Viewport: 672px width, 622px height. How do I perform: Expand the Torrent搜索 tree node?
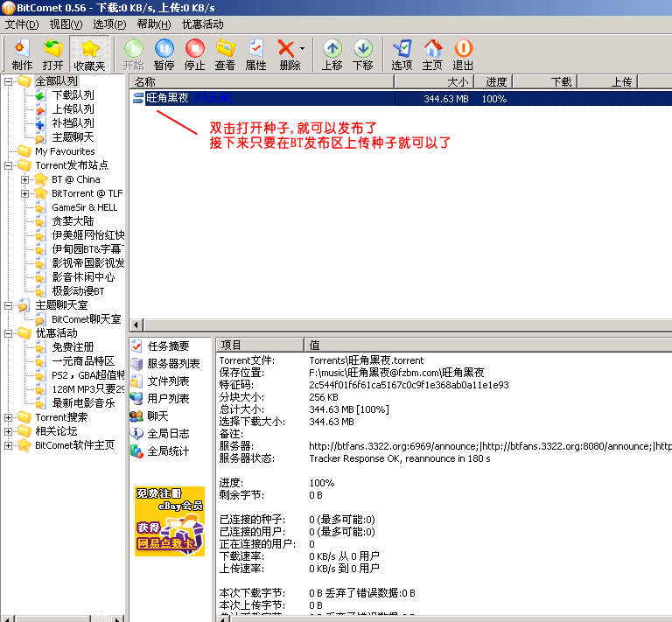[x=8, y=417]
